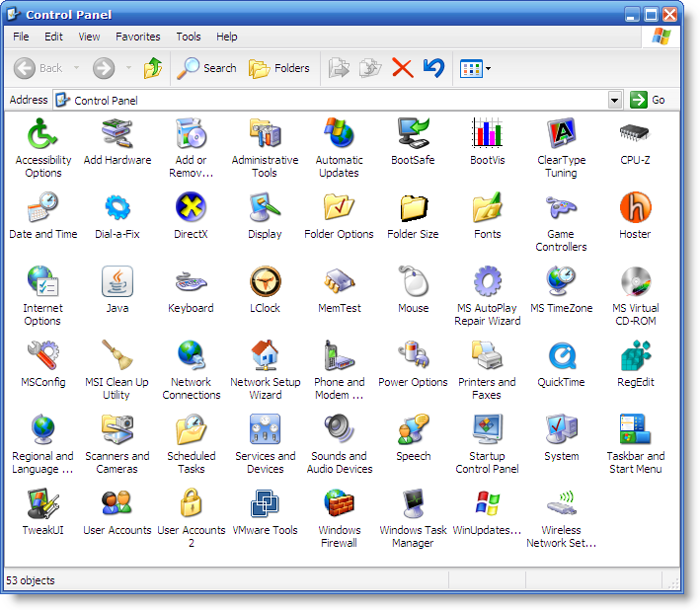This screenshot has width=700, height=610.
Task: Select the System icon
Action: click(561, 429)
